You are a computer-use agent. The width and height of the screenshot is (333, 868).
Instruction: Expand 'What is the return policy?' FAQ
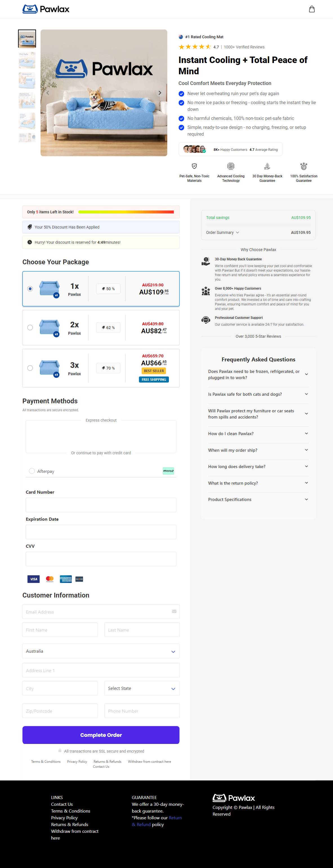[x=258, y=483]
